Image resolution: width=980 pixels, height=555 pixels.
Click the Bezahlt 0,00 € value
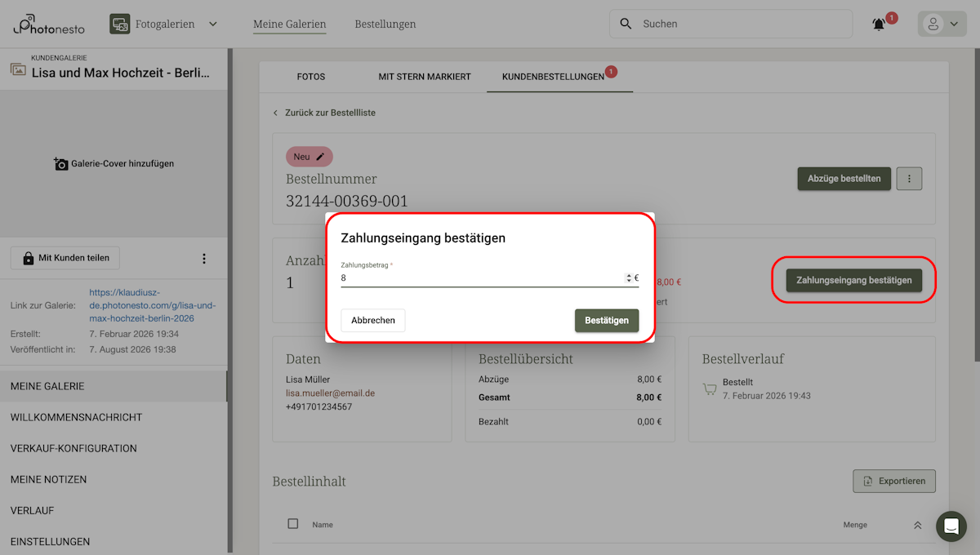(649, 422)
